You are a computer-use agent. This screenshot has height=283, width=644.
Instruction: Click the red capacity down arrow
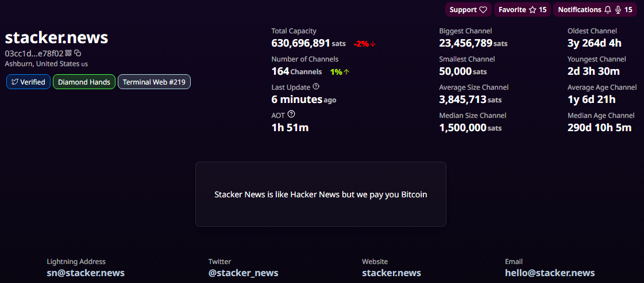coord(373,44)
